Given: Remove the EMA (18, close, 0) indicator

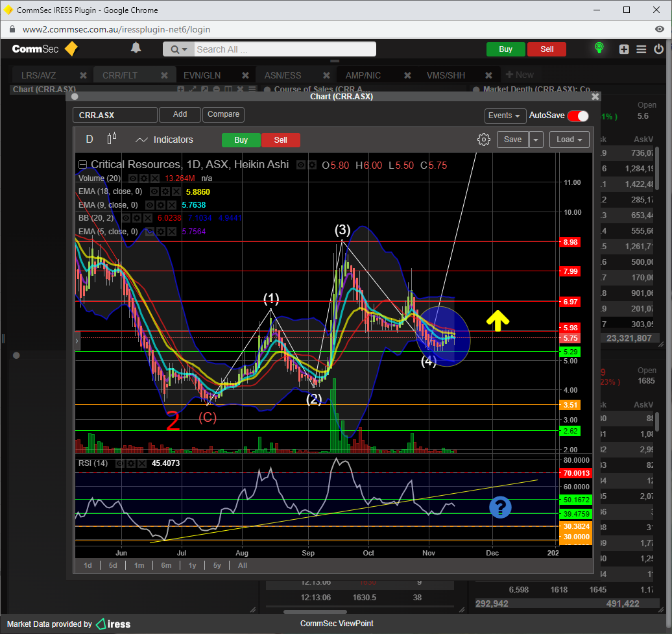Looking at the screenshot, I should 176,191.
